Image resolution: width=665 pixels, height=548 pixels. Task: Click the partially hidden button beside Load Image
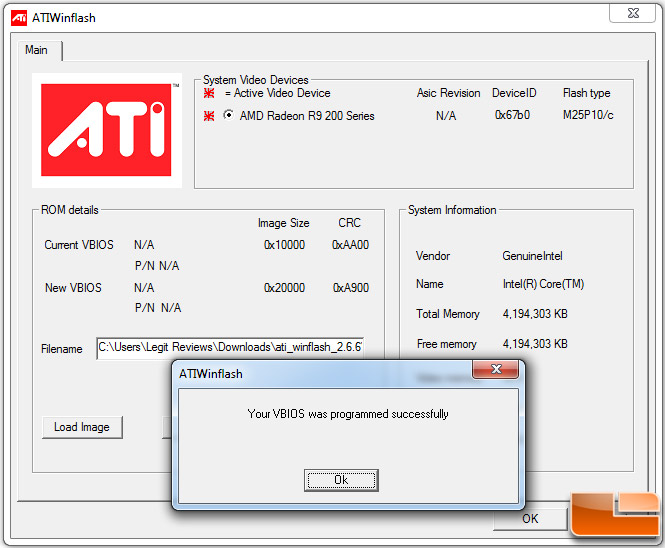click(167, 427)
